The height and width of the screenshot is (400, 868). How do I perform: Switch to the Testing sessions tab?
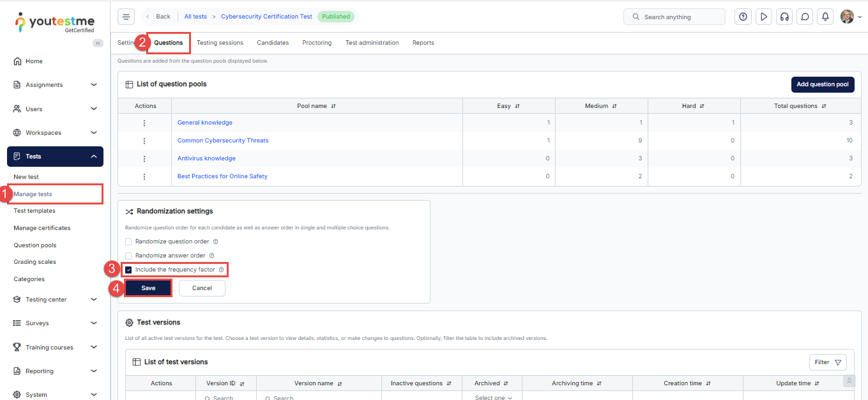pos(220,43)
